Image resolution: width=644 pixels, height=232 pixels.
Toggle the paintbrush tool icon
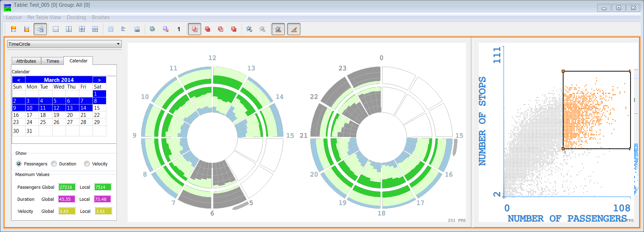[294, 29]
